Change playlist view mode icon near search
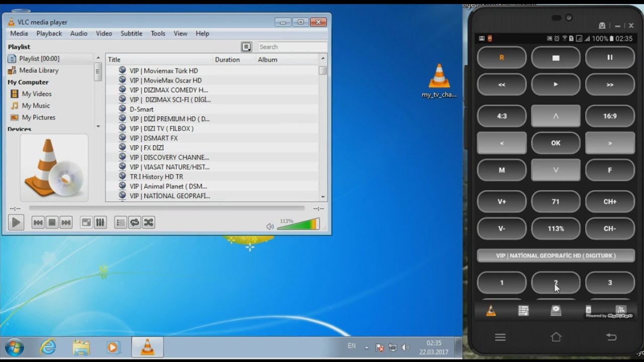 (x=246, y=47)
